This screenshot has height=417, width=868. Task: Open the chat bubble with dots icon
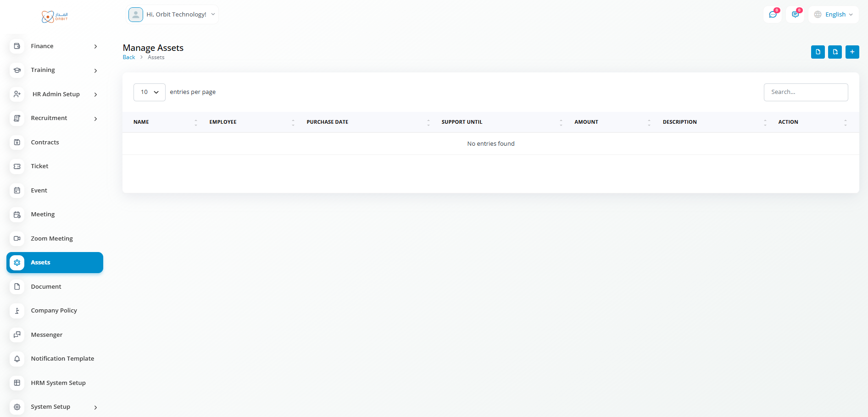tap(773, 15)
